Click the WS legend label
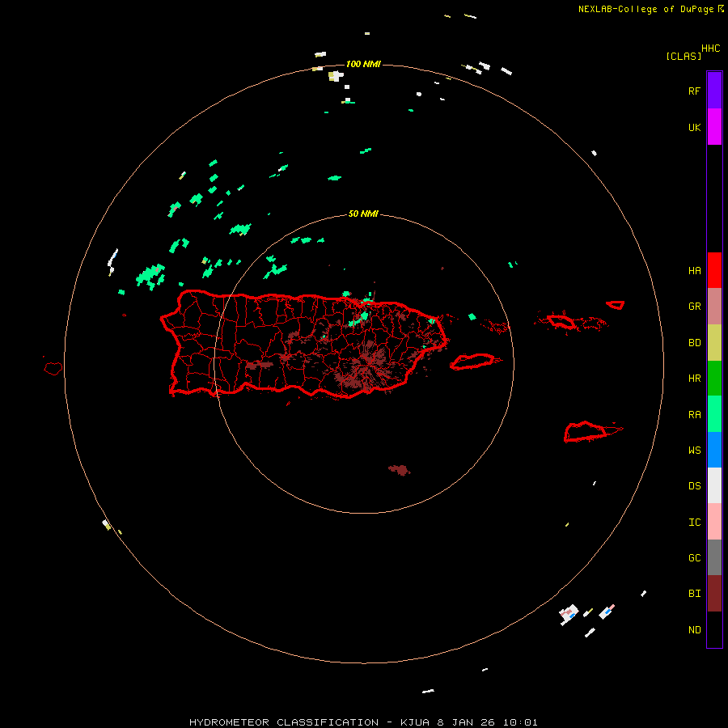This screenshot has width=728, height=728. (694, 451)
